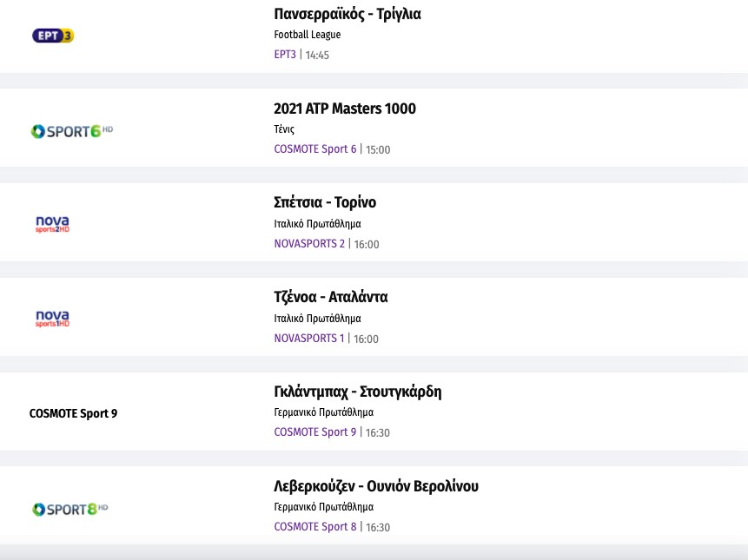The width and height of the screenshot is (748, 560).
Task: Click the purple NOVASPORTS 1 link
Action: (309, 338)
